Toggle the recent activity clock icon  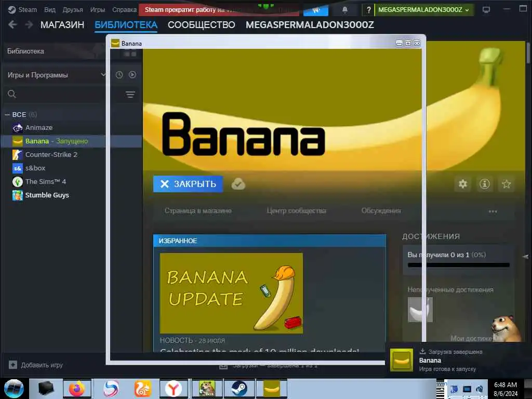pyautogui.click(x=119, y=75)
